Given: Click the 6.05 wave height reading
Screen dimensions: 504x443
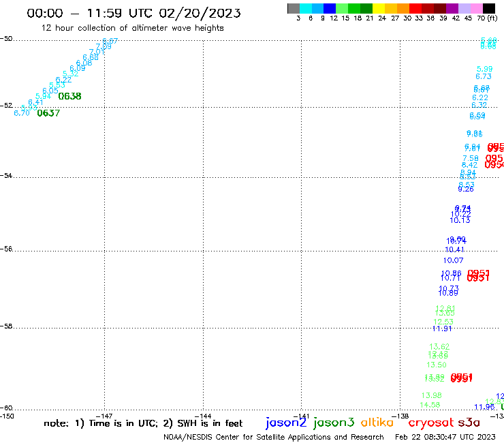Looking at the screenshot, I should tap(50, 91).
